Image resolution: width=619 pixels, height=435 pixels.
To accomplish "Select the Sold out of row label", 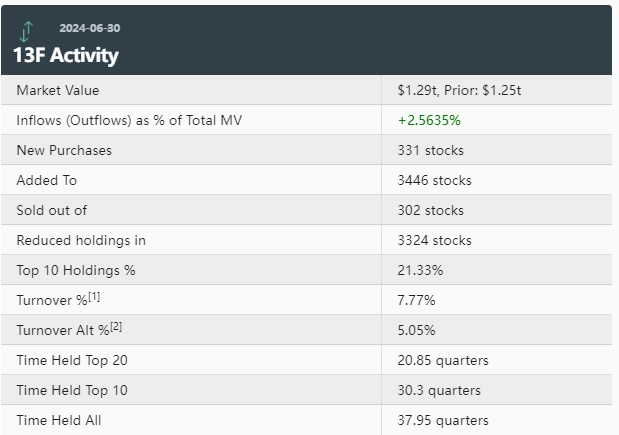I will (x=52, y=210).
